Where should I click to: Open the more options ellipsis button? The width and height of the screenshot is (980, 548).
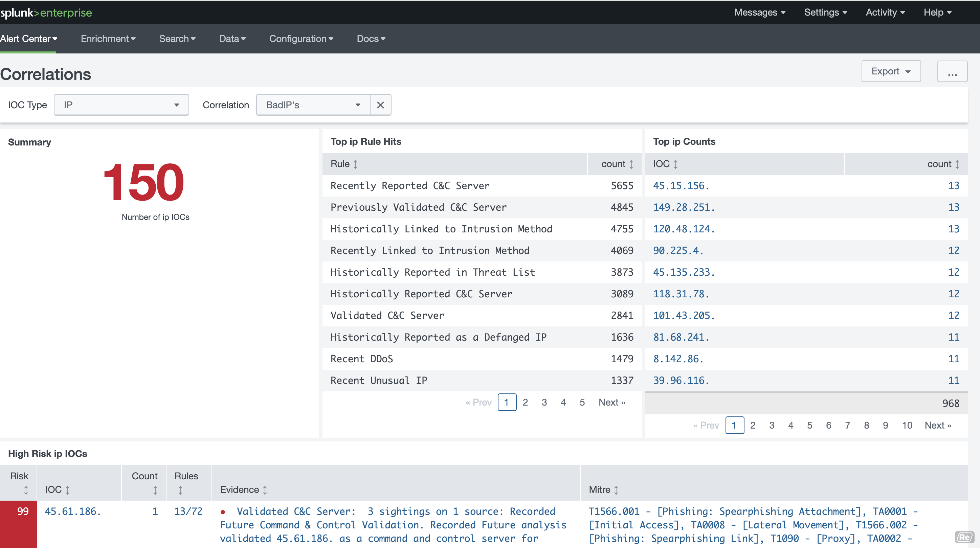[952, 71]
